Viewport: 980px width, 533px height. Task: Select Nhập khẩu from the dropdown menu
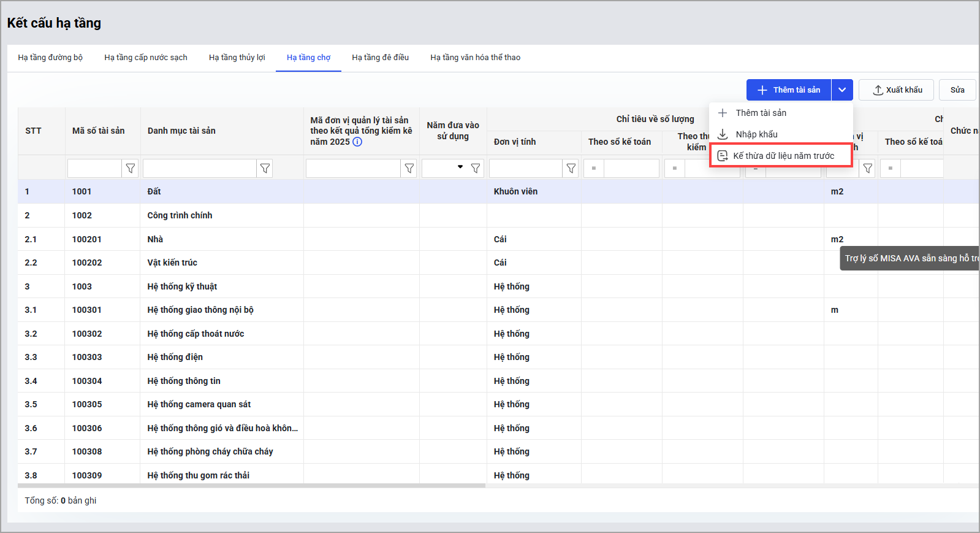coord(756,134)
